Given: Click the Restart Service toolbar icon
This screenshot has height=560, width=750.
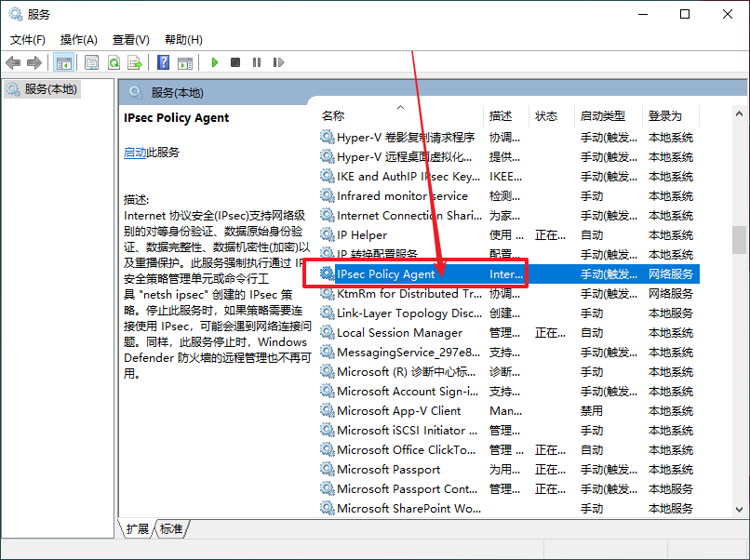Looking at the screenshot, I should [278, 62].
